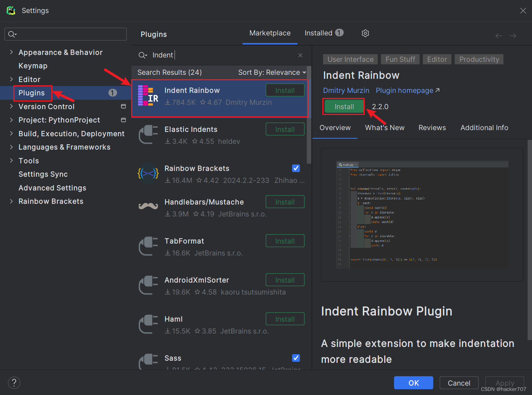Select Keymap in the settings tree
Viewport: 532px width, 395px height.
pos(33,66)
